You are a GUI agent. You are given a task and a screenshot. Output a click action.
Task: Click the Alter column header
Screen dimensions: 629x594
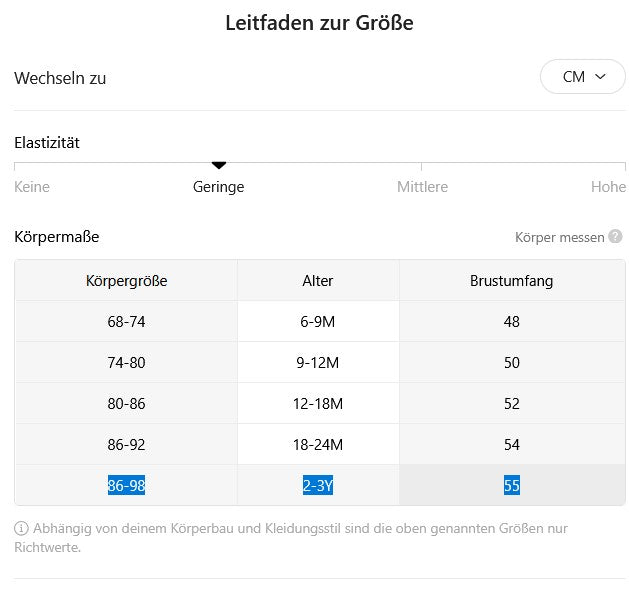(318, 281)
